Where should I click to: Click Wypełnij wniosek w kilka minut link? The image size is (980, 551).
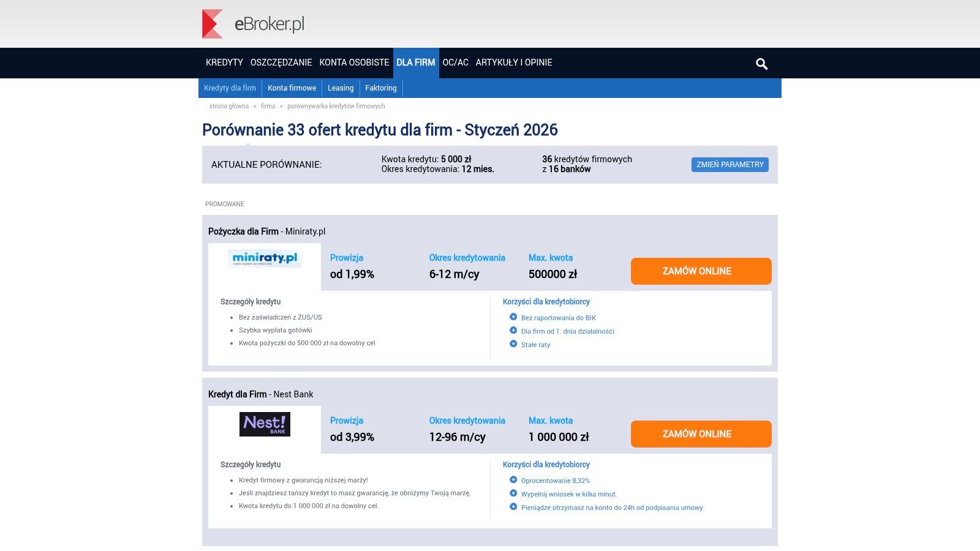point(569,494)
